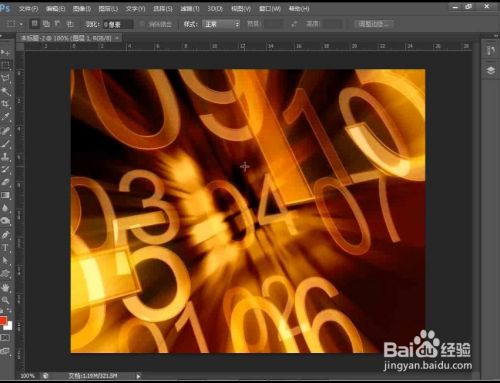Open the 滤镜(T) menu
Image resolution: width=500 pixels, height=383 pixels.
[x=190, y=9]
